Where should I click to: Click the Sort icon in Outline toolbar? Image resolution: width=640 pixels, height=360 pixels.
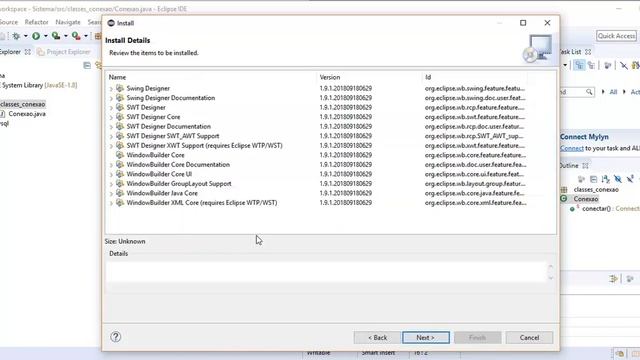click(606, 179)
